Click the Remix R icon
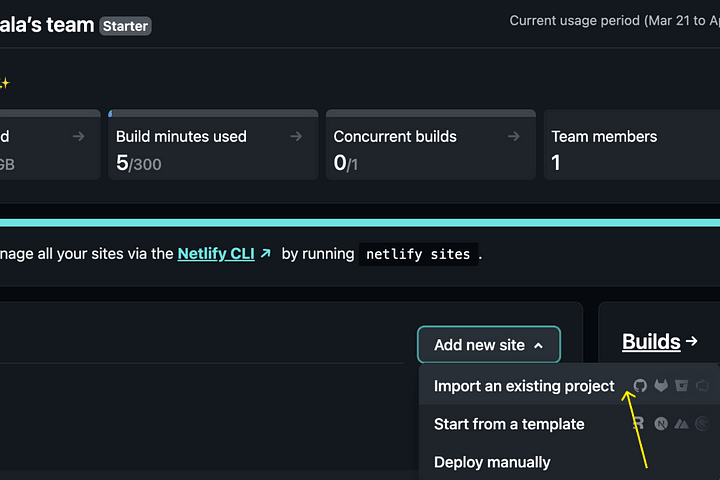This screenshot has width=720, height=480. tap(639, 424)
